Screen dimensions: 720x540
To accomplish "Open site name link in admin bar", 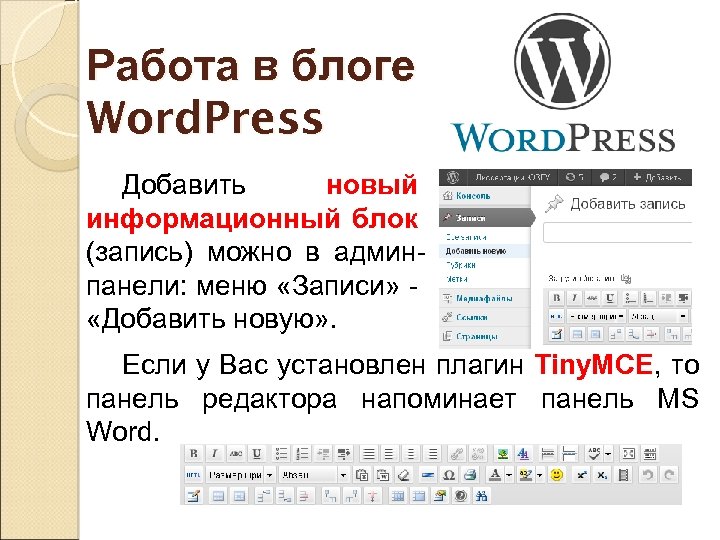I will tap(512, 177).
